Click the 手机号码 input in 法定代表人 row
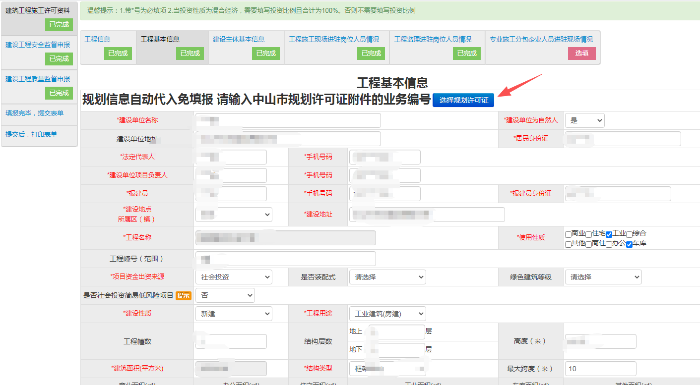This screenshot has width=700, height=385. (385, 157)
